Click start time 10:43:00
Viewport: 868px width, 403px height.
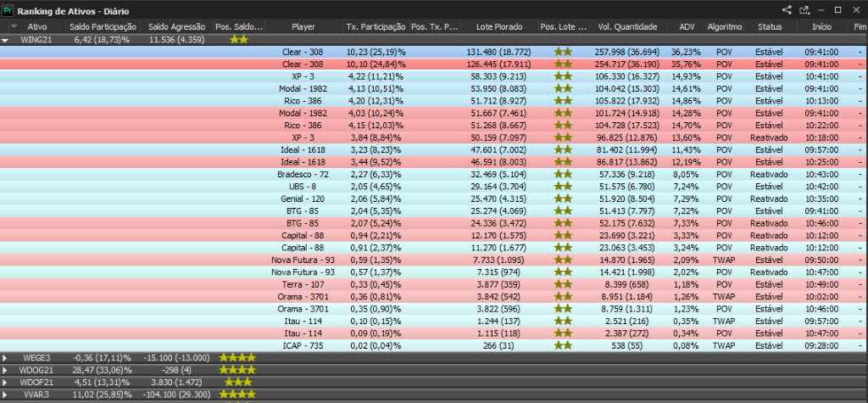click(821, 174)
